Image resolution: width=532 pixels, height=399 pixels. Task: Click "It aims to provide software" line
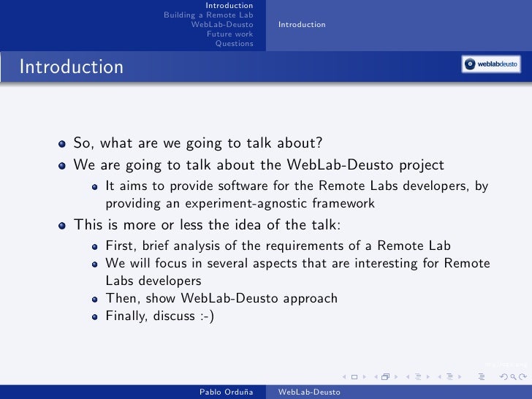(297, 186)
